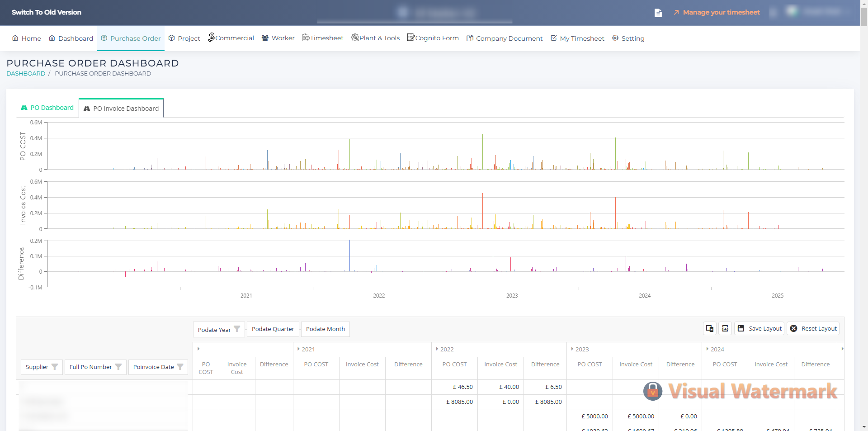Click the Save Layout button

[759, 329]
